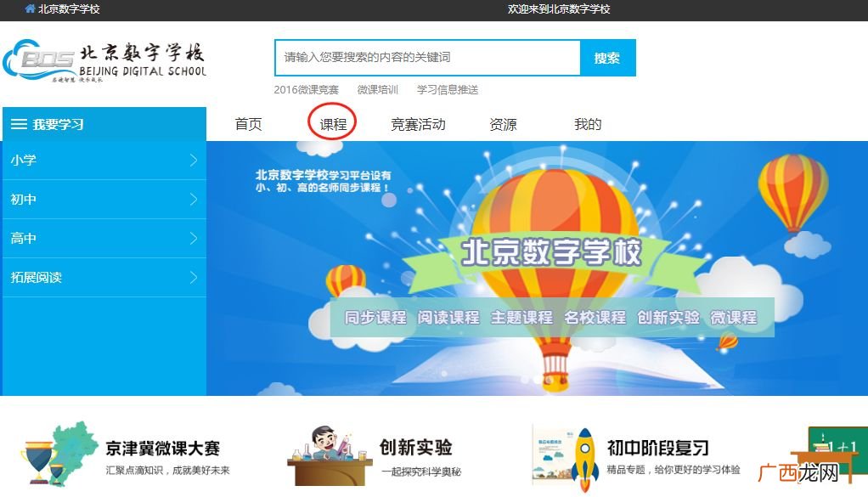The width and height of the screenshot is (868, 497).
Task: Open the 竞赛活动 navigation tab
Action: pos(418,124)
